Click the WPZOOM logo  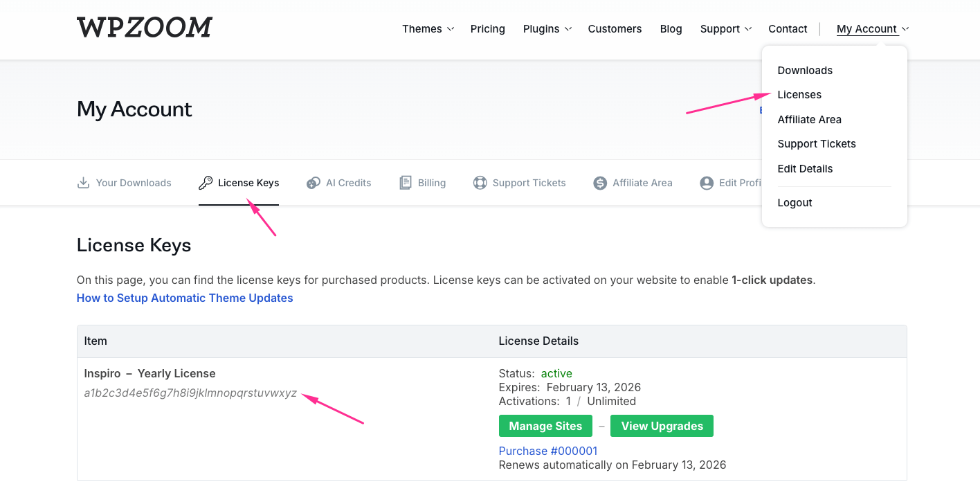(144, 28)
